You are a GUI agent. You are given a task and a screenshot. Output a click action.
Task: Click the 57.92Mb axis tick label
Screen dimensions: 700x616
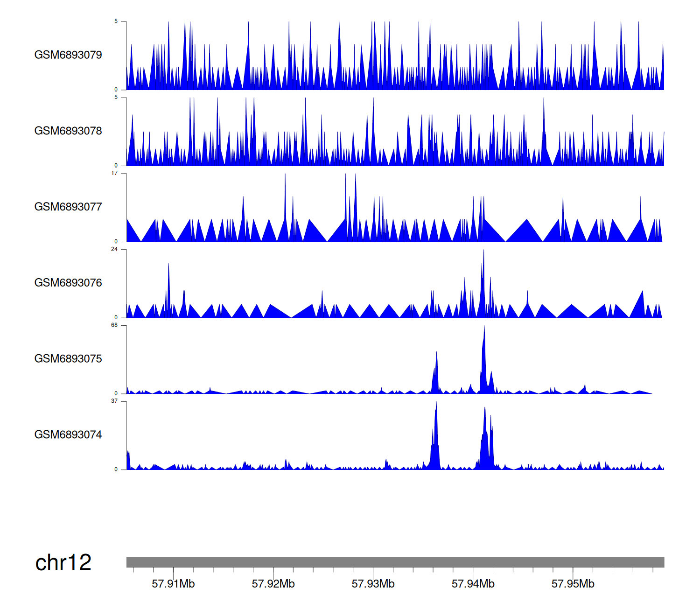[x=273, y=584]
